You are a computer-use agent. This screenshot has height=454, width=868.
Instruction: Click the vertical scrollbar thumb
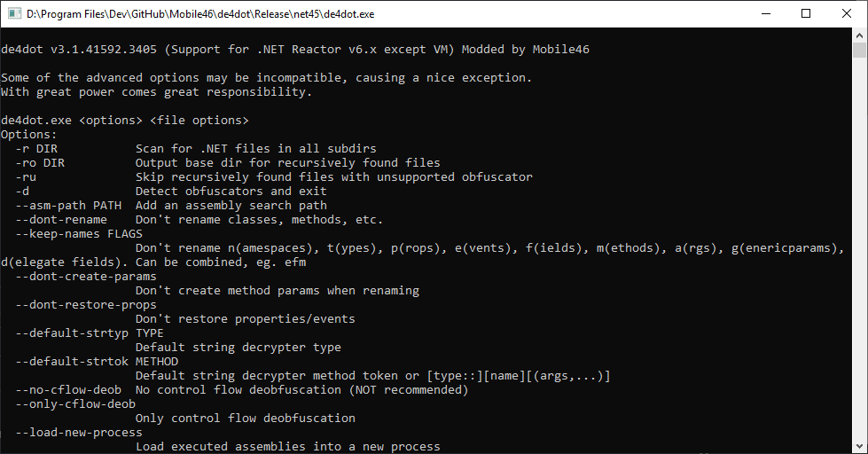[x=859, y=50]
